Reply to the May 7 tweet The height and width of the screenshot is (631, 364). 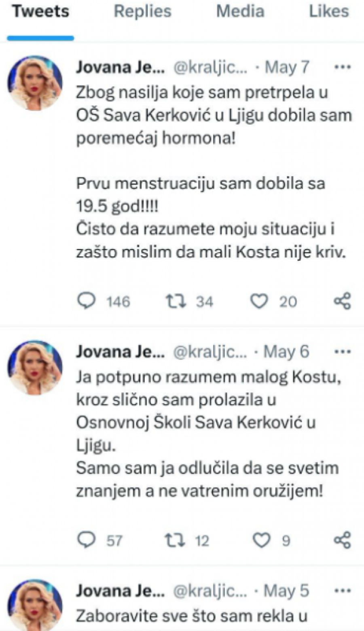(x=87, y=301)
